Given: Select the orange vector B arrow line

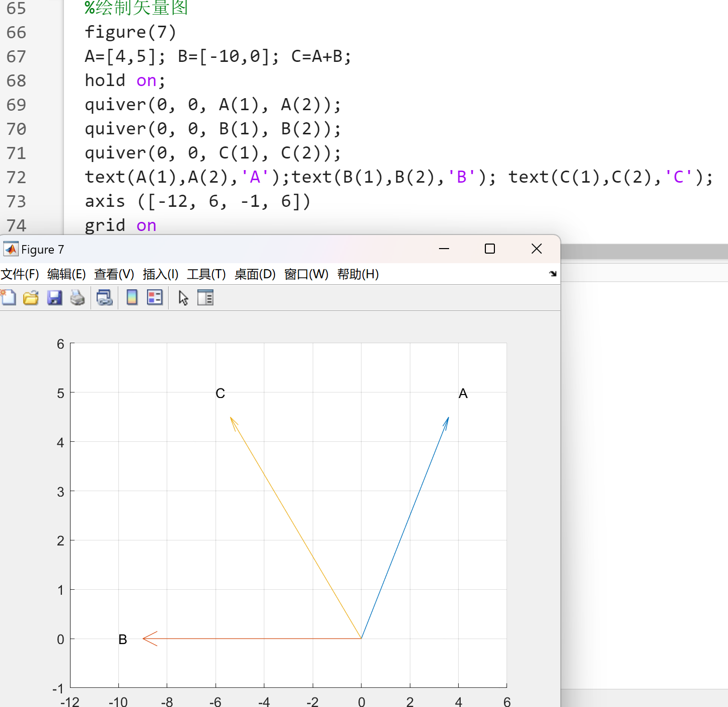Looking at the screenshot, I should (x=252, y=639).
